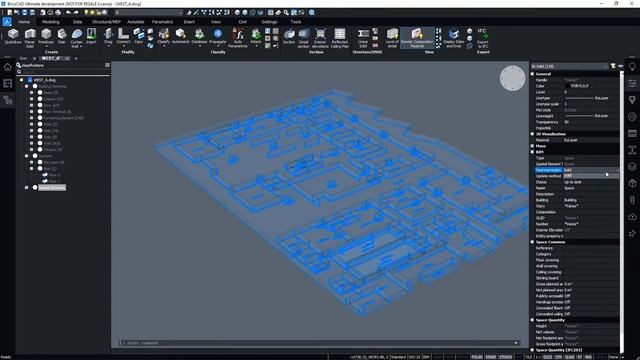640x360 pixels.
Task: Open the properties sliders icon in the right sidebar
Action: coord(632,84)
